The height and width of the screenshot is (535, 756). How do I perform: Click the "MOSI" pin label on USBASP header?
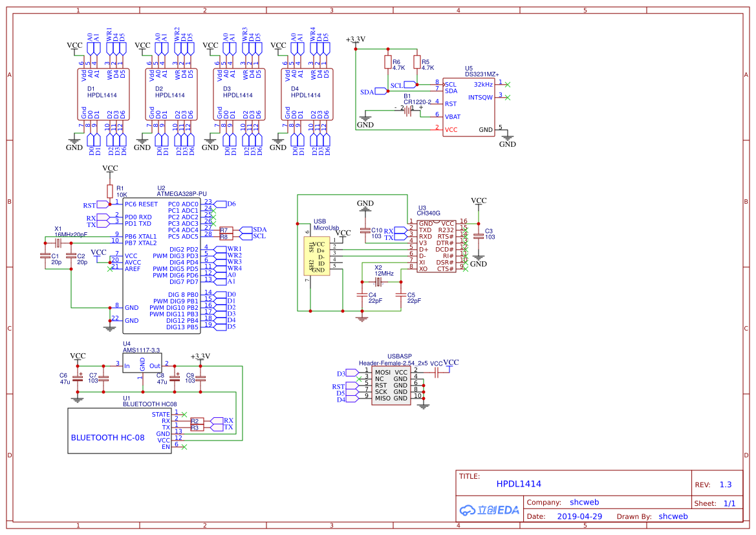point(383,373)
